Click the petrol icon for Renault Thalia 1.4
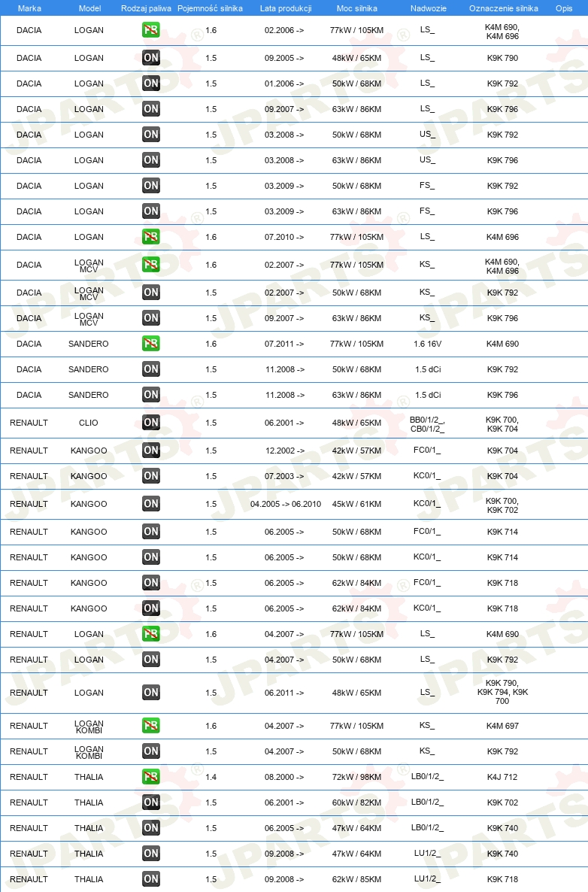Image resolution: width=588 pixels, height=892 pixels. [150, 776]
